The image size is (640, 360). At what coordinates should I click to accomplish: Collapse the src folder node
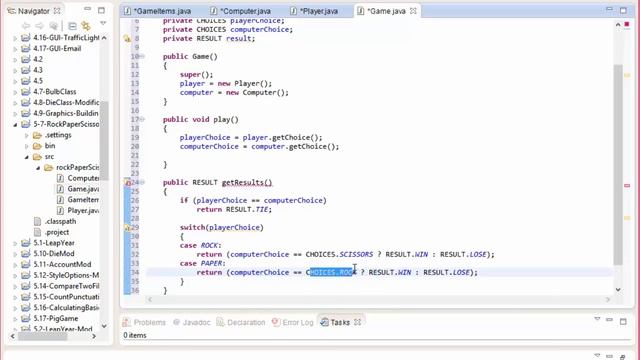(27, 157)
